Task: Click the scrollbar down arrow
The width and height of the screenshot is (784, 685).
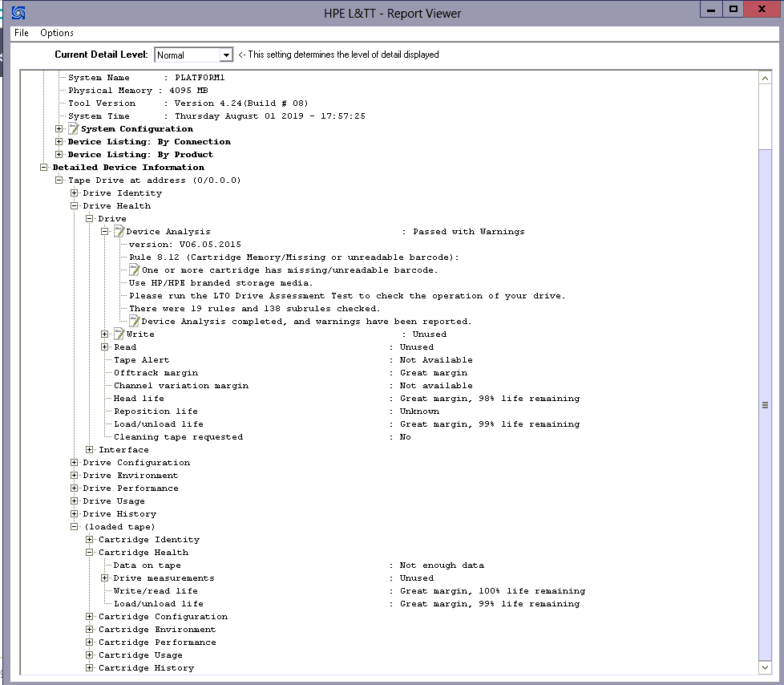Action: (765, 667)
